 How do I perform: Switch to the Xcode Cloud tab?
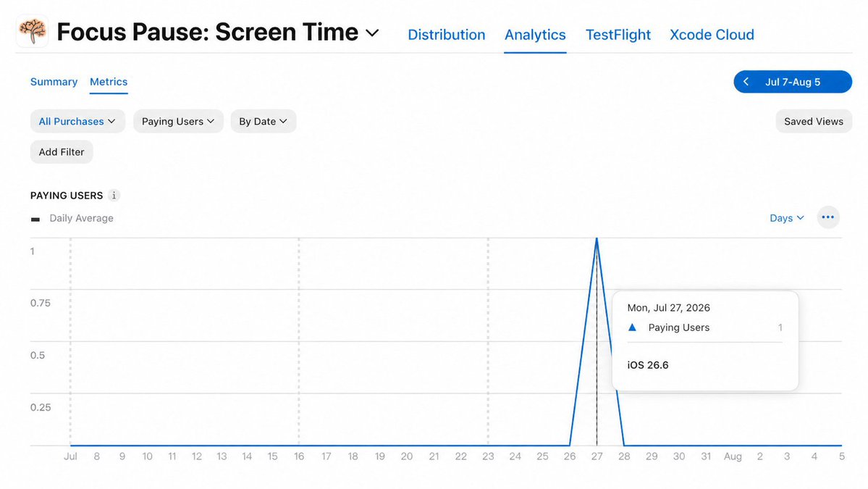coord(712,35)
